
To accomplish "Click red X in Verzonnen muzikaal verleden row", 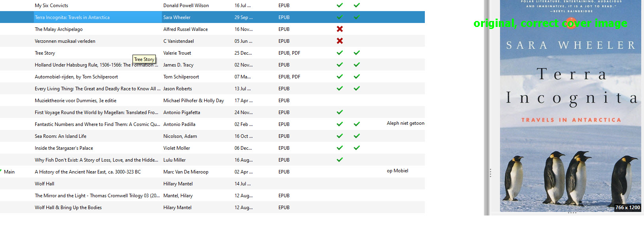I will (x=339, y=41).
